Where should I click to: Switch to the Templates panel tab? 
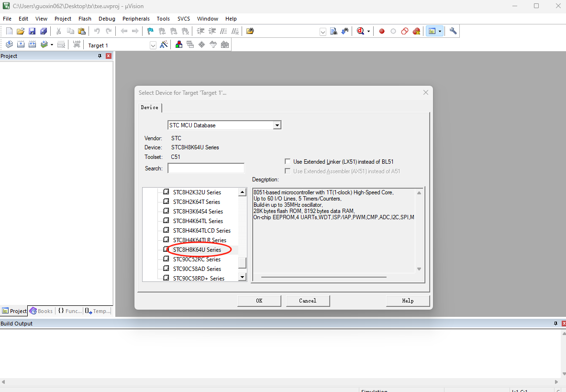pos(98,311)
